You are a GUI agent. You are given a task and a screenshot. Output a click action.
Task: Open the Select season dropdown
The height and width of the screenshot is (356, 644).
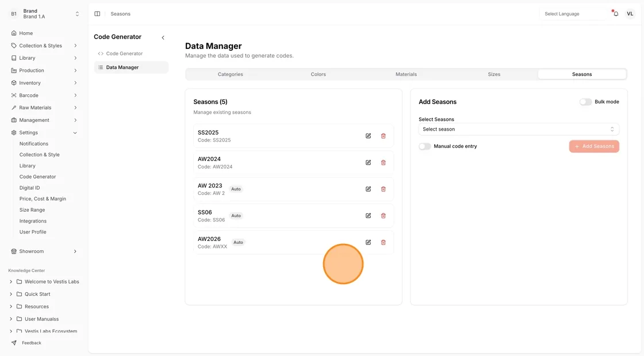coord(518,129)
